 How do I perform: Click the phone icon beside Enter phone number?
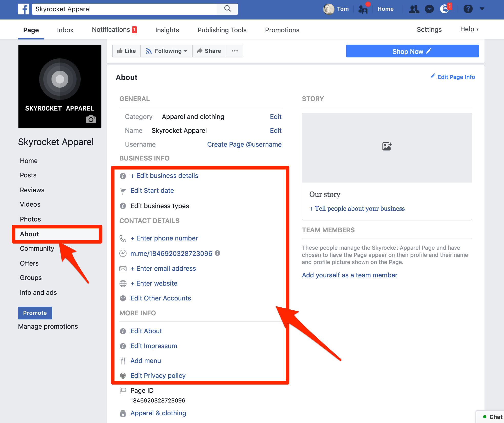tap(123, 238)
